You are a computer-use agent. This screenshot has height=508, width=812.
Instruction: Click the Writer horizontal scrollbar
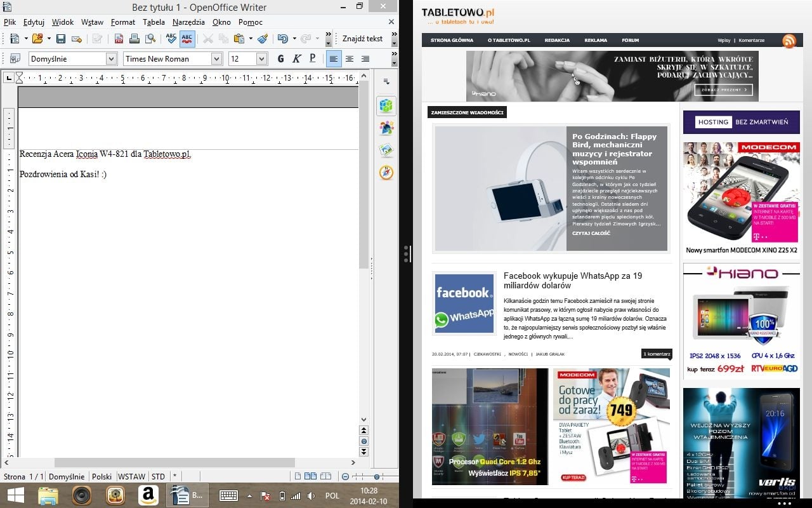[x=174, y=463]
